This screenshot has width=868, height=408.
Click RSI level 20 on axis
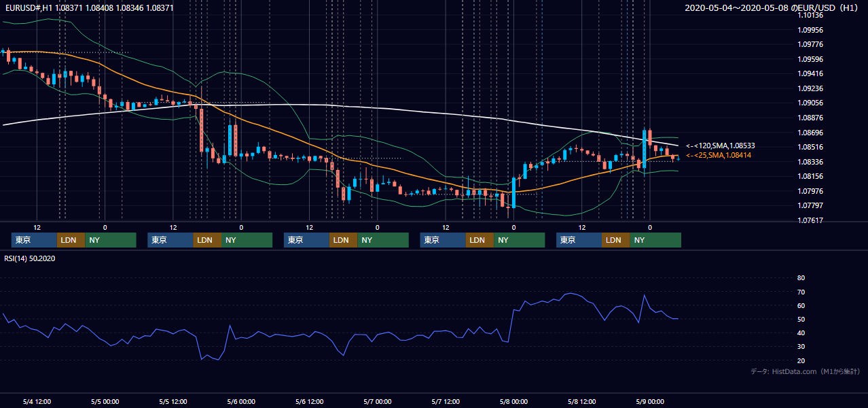coord(801,361)
